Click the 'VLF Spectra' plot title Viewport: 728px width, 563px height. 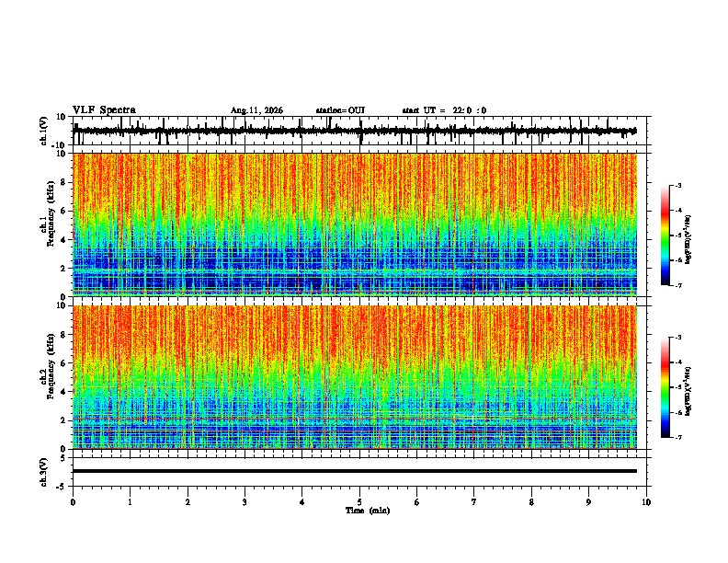(x=104, y=110)
